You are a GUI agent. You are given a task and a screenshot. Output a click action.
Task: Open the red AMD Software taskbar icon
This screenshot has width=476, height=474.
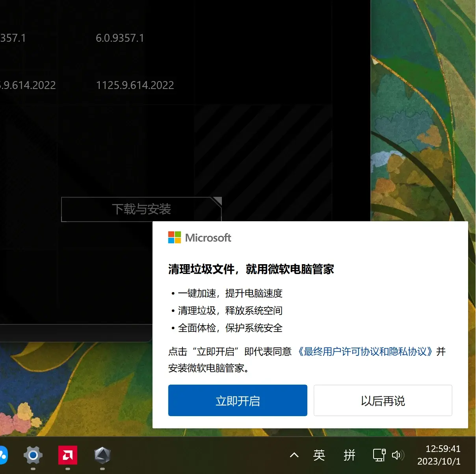point(68,455)
